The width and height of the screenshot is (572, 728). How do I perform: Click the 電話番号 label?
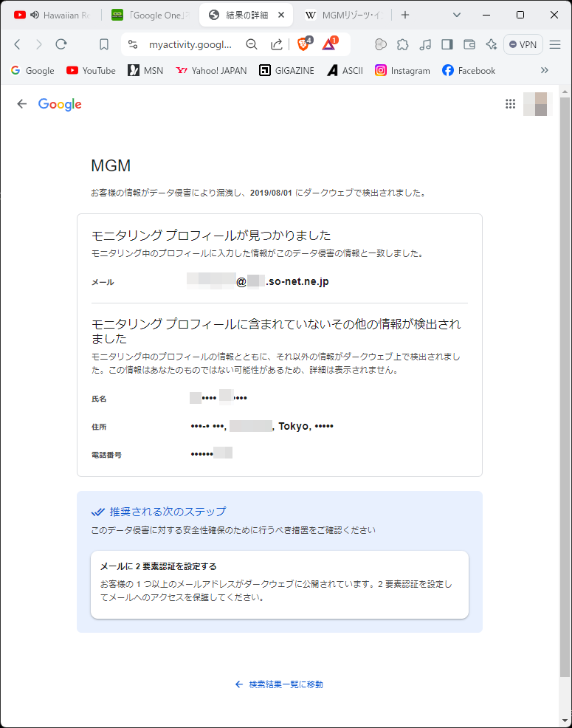coord(106,455)
